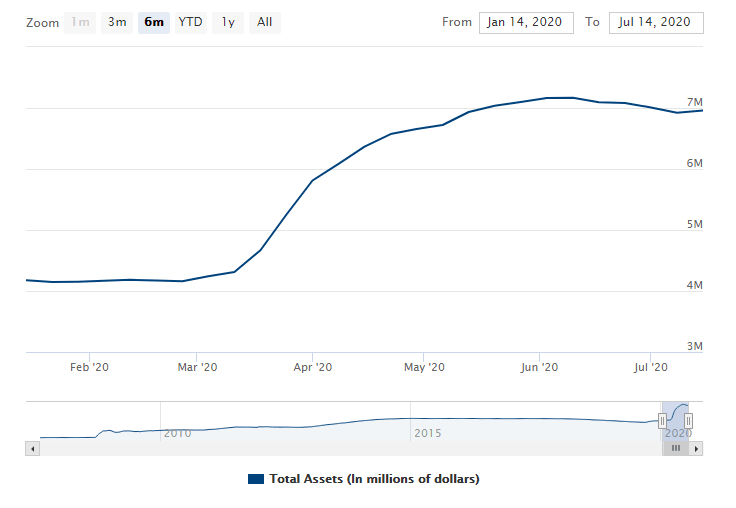736x508 pixels.
Task: Click the Jun '20 x-axis label
Action: point(539,368)
